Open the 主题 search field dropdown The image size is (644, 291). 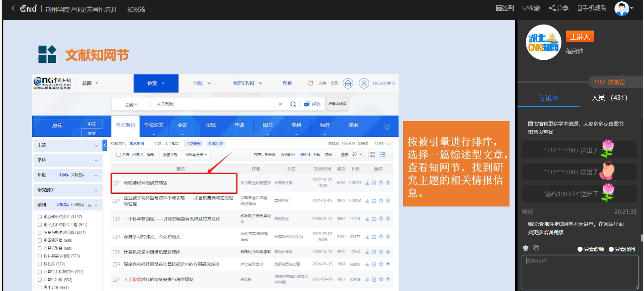click(131, 104)
